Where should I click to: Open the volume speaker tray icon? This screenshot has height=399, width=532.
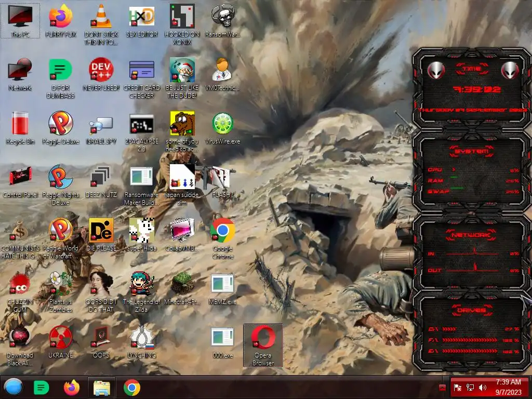(483, 388)
